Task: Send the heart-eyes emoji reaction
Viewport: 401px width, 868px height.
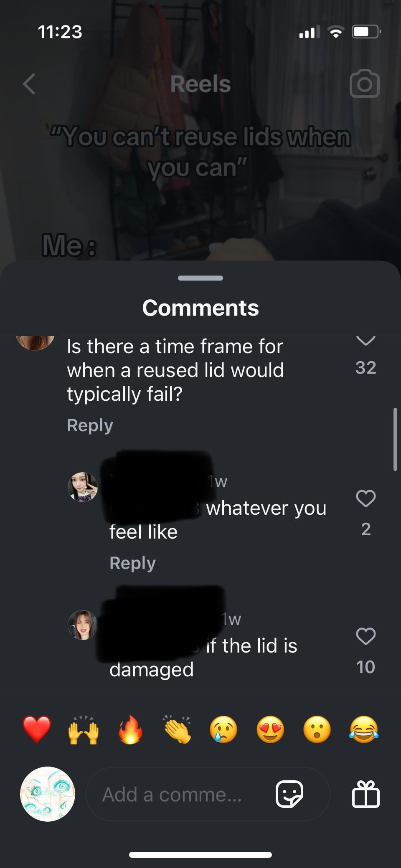Action: (270, 729)
